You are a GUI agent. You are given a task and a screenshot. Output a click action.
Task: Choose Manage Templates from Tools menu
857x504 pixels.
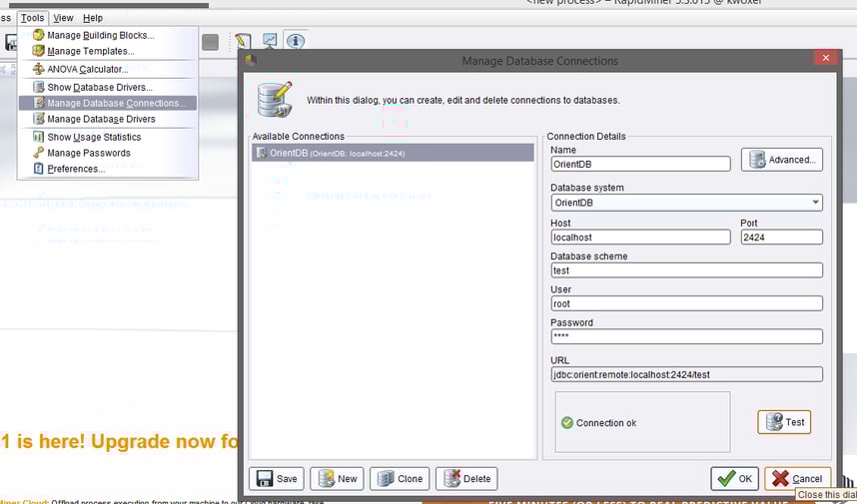(x=90, y=51)
